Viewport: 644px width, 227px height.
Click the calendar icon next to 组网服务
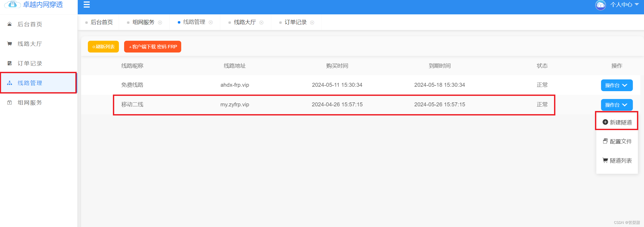point(10,102)
